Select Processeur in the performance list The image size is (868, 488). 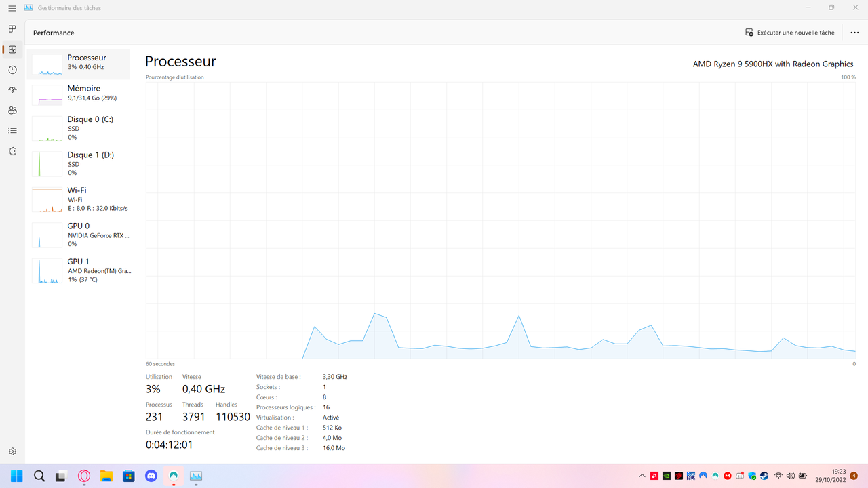pyautogui.click(x=79, y=64)
